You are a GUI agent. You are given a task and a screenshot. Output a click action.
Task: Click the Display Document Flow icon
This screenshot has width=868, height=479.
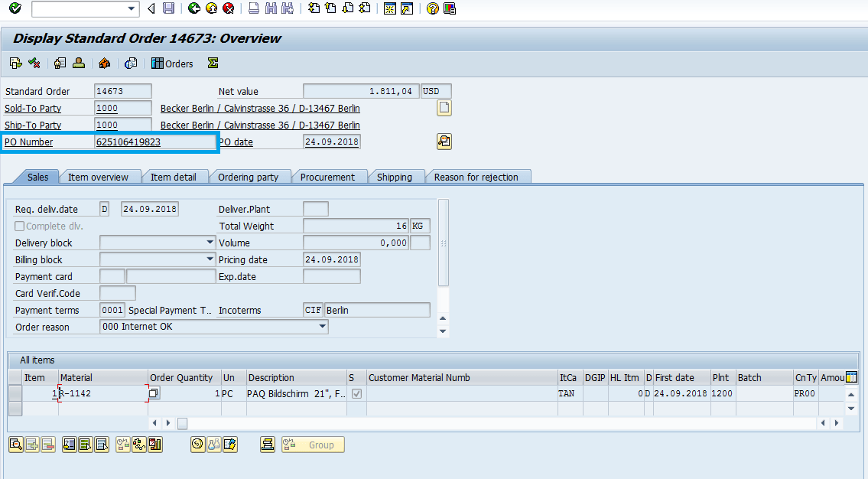point(15,64)
